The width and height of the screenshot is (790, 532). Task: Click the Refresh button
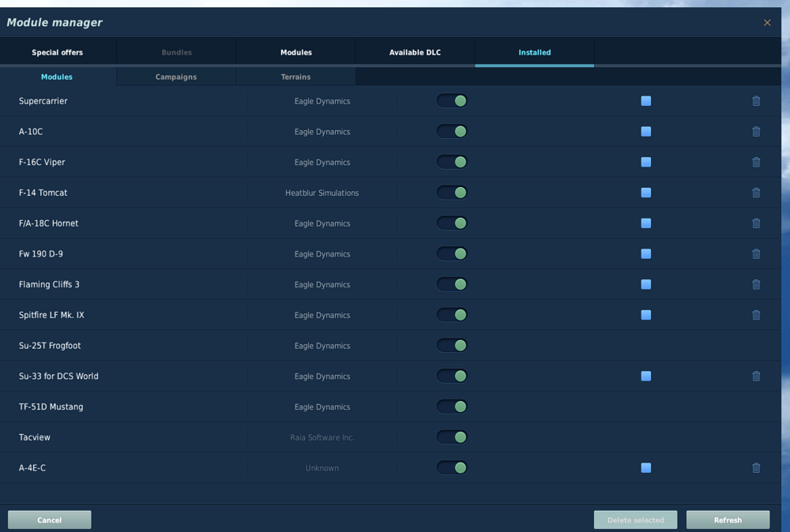click(x=728, y=520)
